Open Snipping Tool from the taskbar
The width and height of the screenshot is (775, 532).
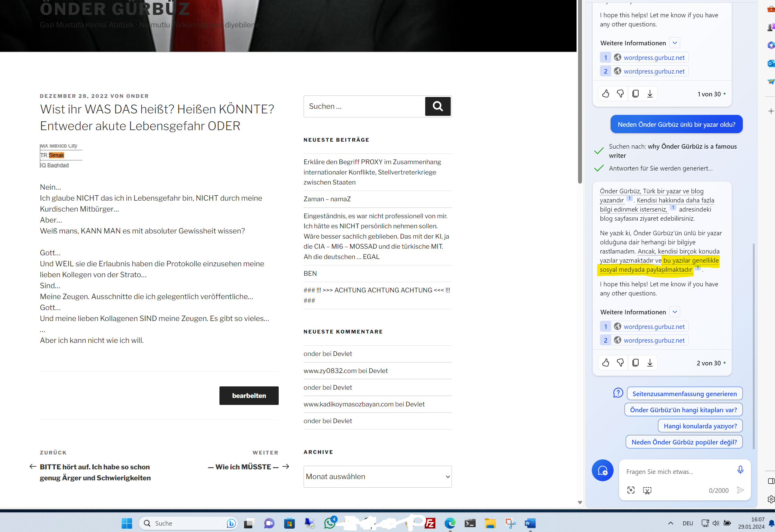(510, 523)
